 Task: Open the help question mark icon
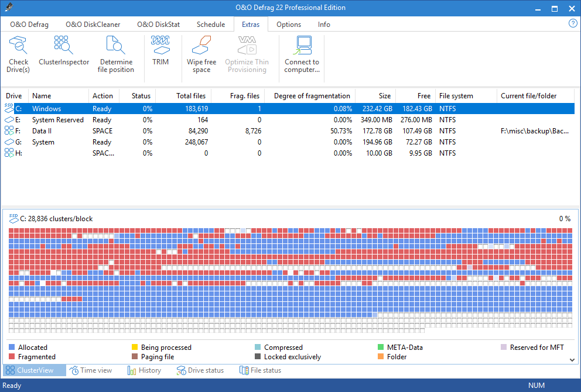coord(572,23)
